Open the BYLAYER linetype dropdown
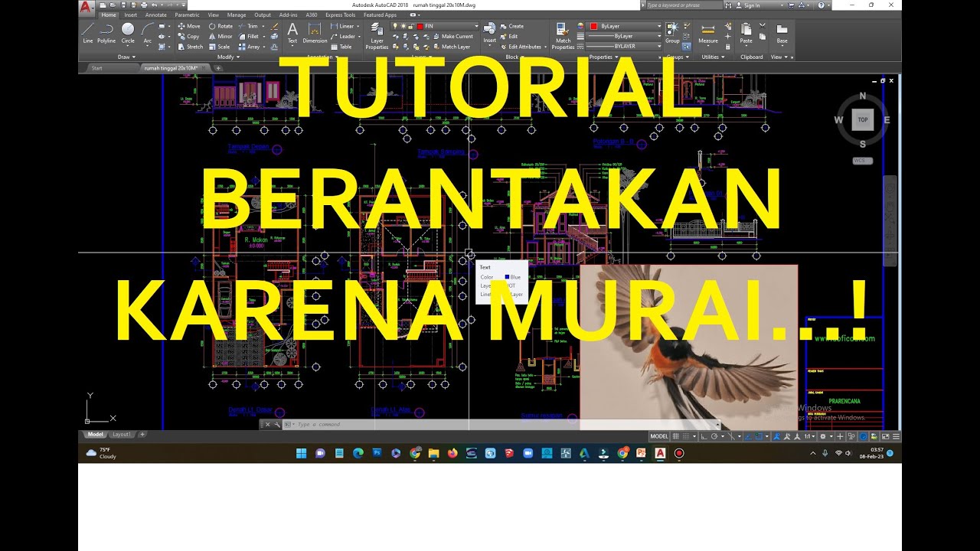Image resolution: width=980 pixels, height=551 pixels. tap(625, 46)
